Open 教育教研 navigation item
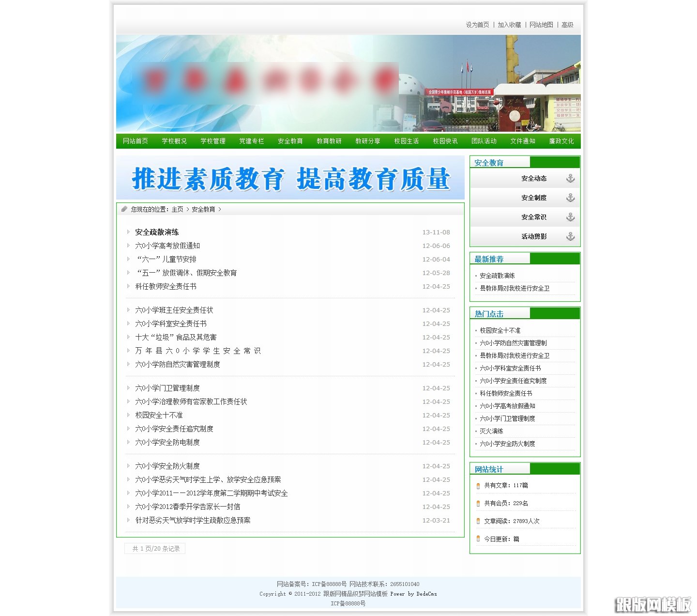697x616 pixels. coord(329,141)
